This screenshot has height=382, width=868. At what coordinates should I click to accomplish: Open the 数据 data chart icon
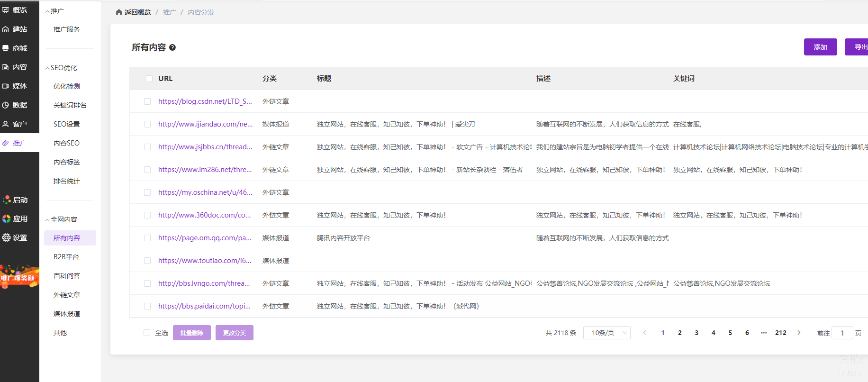click(6, 105)
